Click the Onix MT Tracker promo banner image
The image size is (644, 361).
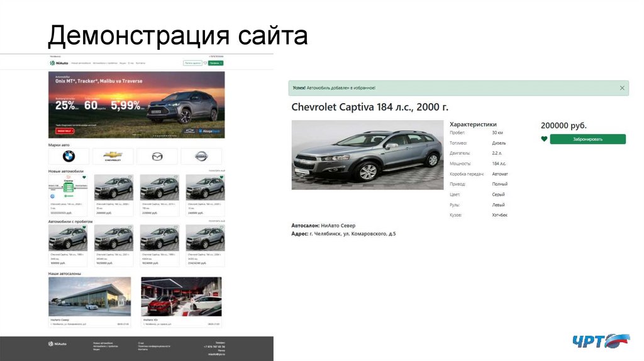tap(136, 105)
